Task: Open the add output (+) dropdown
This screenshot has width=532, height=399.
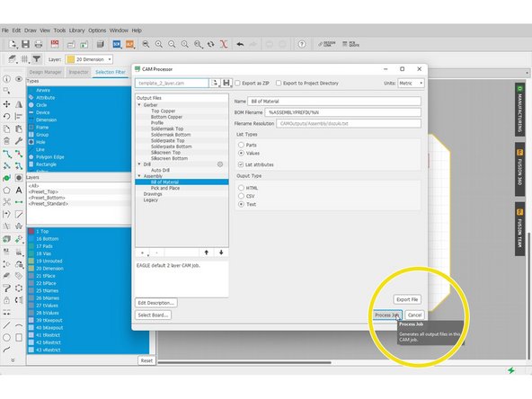Action: (x=144, y=253)
